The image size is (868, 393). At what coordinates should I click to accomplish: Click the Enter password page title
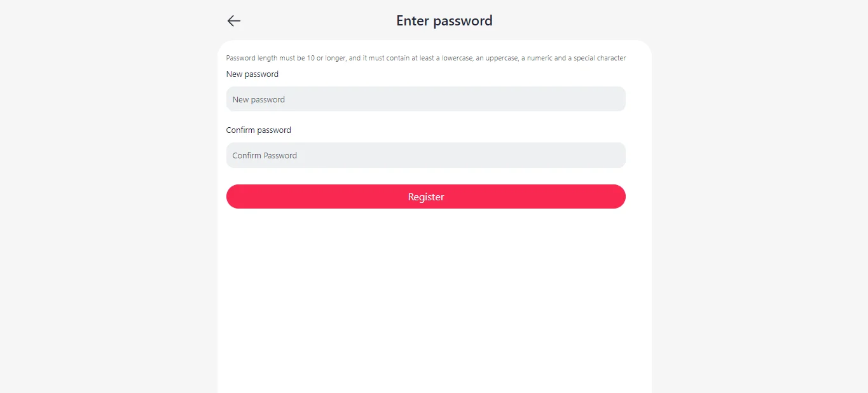[444, 20]
